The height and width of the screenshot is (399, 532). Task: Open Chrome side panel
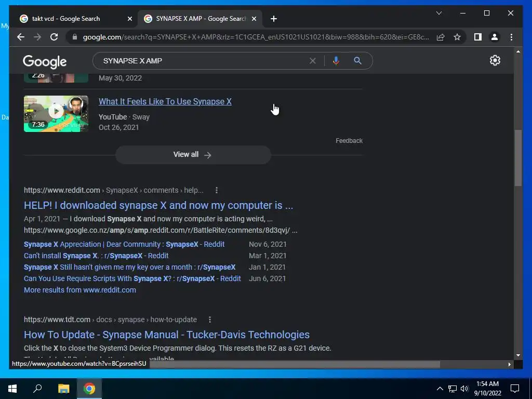[478, 37]
